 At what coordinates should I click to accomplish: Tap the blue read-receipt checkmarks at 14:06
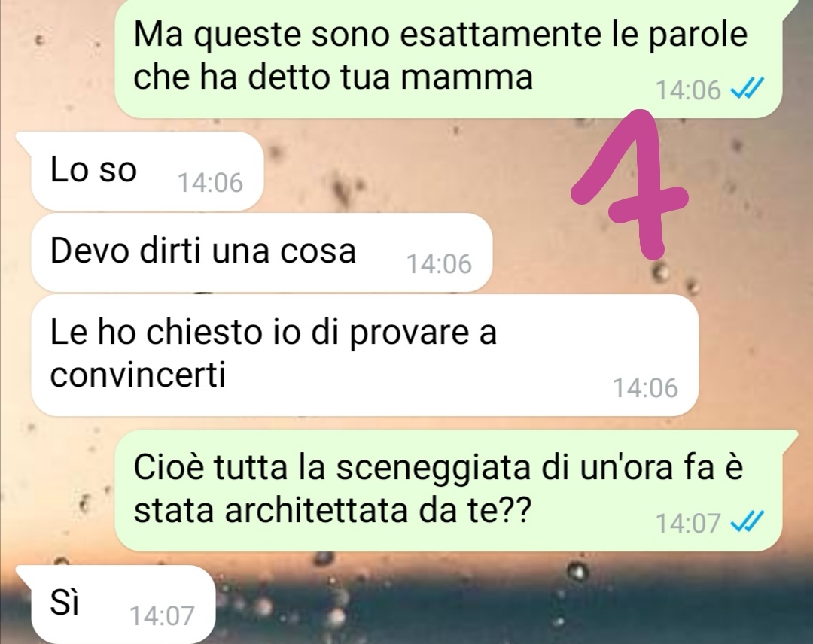(746, 89)
